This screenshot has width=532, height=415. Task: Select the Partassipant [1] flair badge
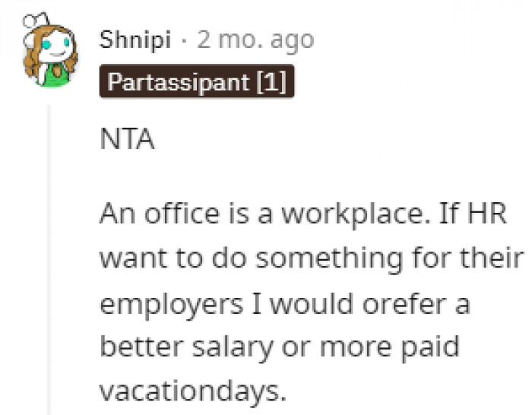point(197,81)
